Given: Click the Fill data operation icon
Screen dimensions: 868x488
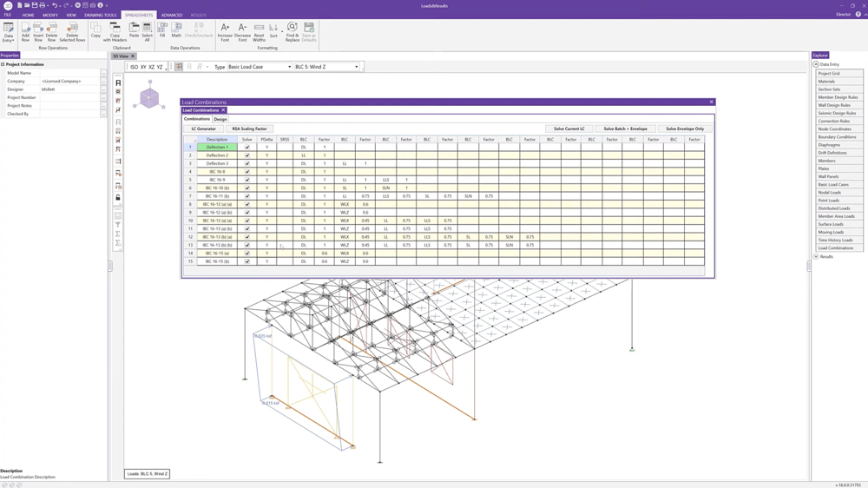Looking at the screenshot, I should [162, 31].
